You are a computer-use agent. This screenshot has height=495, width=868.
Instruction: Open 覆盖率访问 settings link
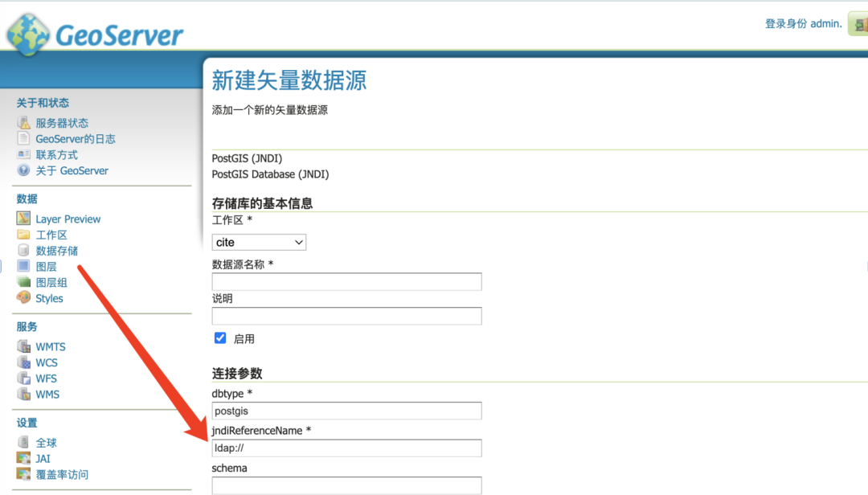[x=62, y=475]
